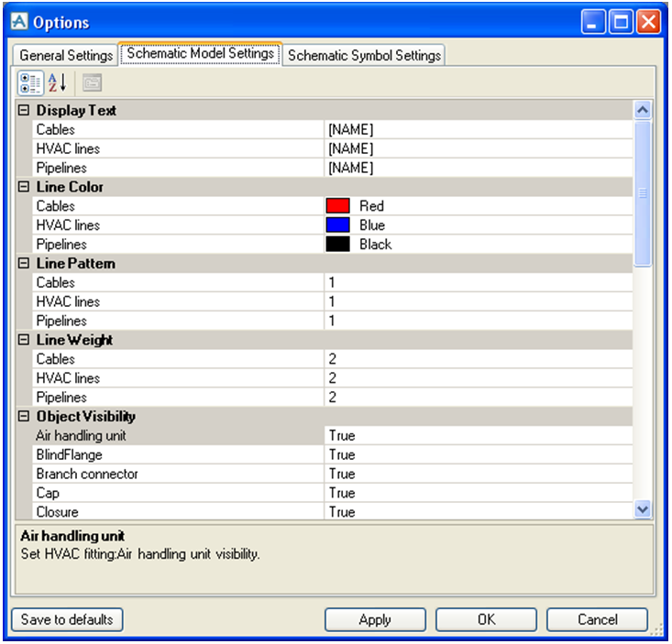Image resolution: width=672 pixels, height=644 pixels.
Task: Collapse the Line Pattern group
Action: (25, 264)
